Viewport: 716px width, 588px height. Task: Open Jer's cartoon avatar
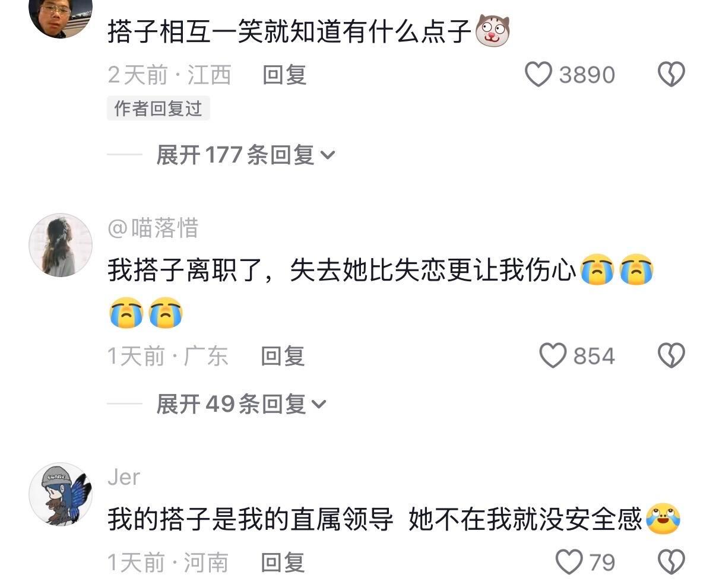[61, 494]
